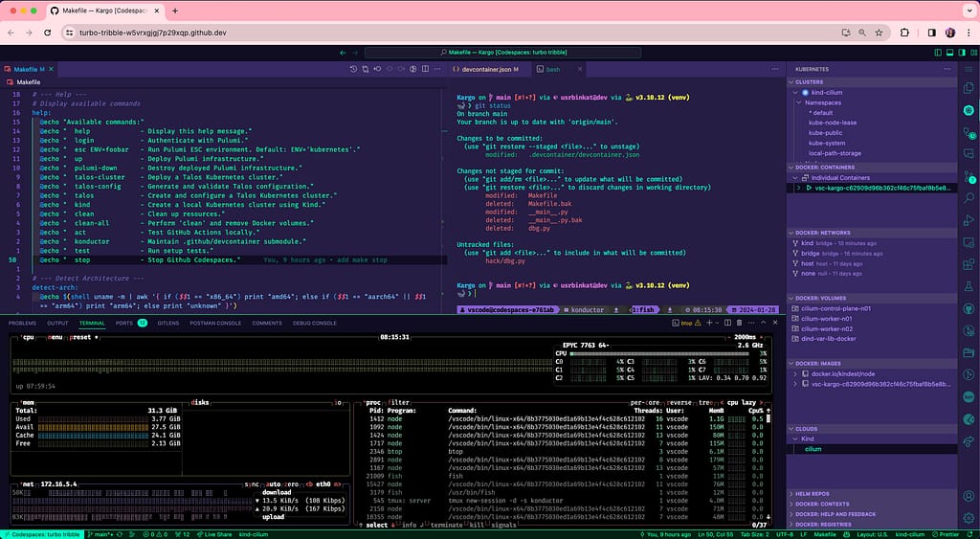980x539 pixels.
Task: Switch to the PROBLEMS panel tab
Action: pyautogui.click(x=22, y=324)
